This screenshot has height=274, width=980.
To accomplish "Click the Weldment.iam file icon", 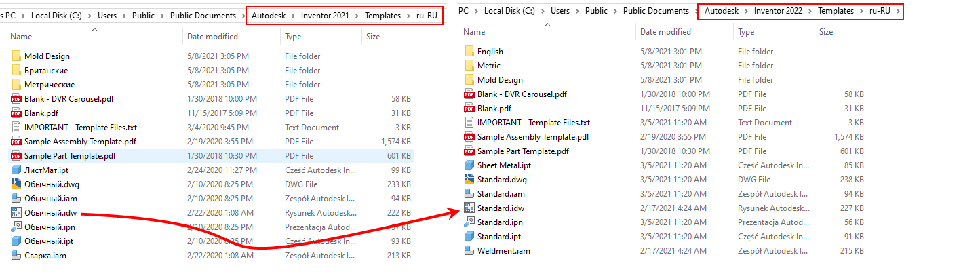I will click(x=469, y=251).
